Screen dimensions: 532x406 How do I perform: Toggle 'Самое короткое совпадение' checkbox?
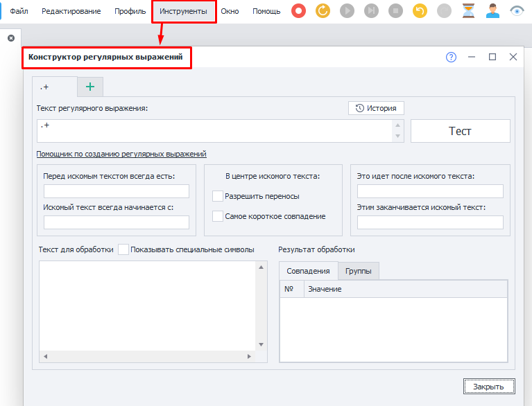(x=218, y=216)
